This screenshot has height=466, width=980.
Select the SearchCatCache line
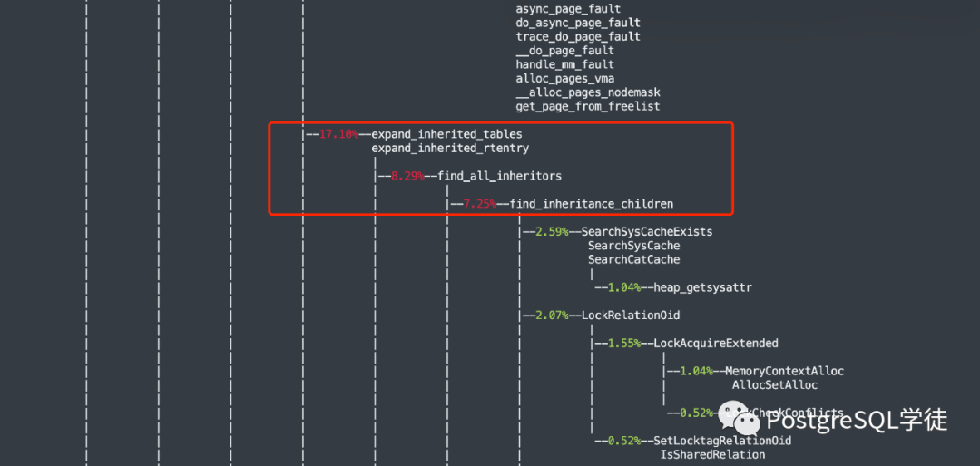click(633, 259)
